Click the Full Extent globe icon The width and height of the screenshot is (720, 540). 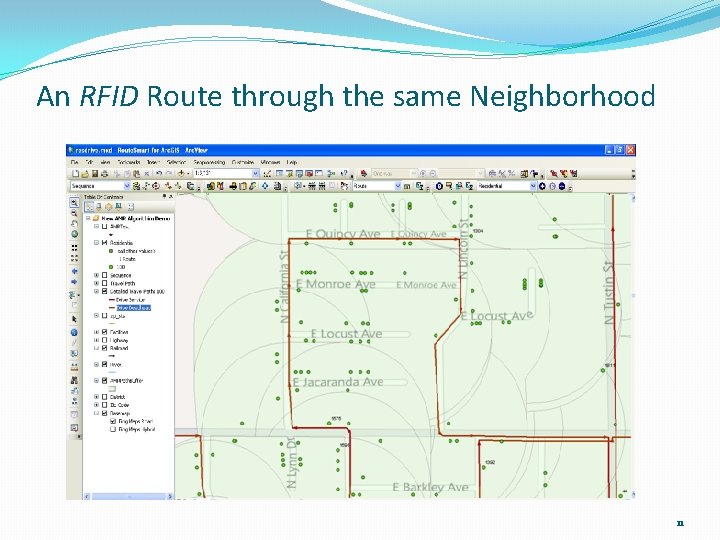74,234
